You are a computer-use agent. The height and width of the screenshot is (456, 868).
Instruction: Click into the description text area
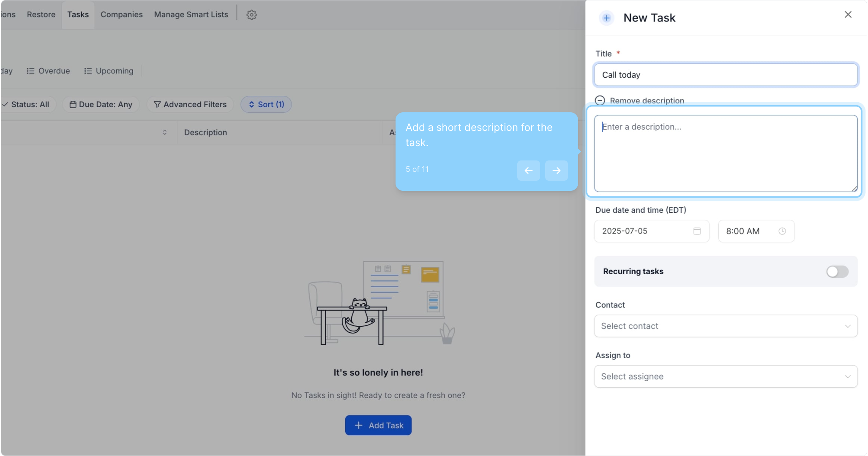725,154
